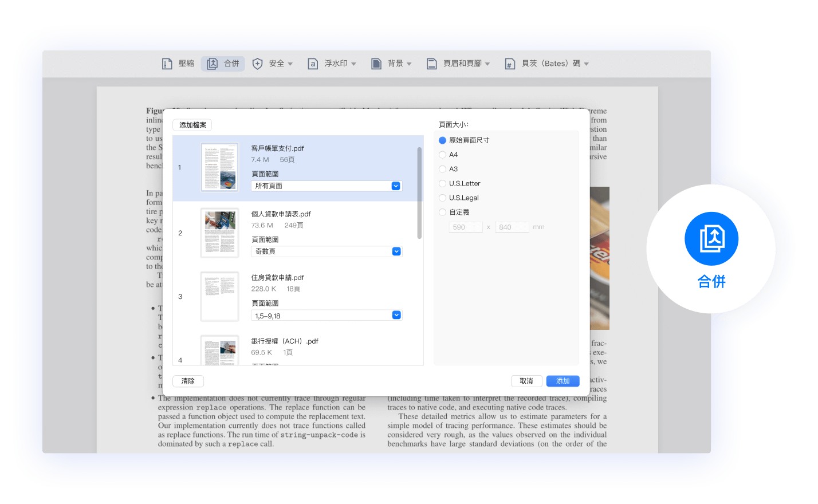The height and width of the screenshot is (504, 818).
Task: Click the Security (安全) shield icon
Action: click(258, 64)
